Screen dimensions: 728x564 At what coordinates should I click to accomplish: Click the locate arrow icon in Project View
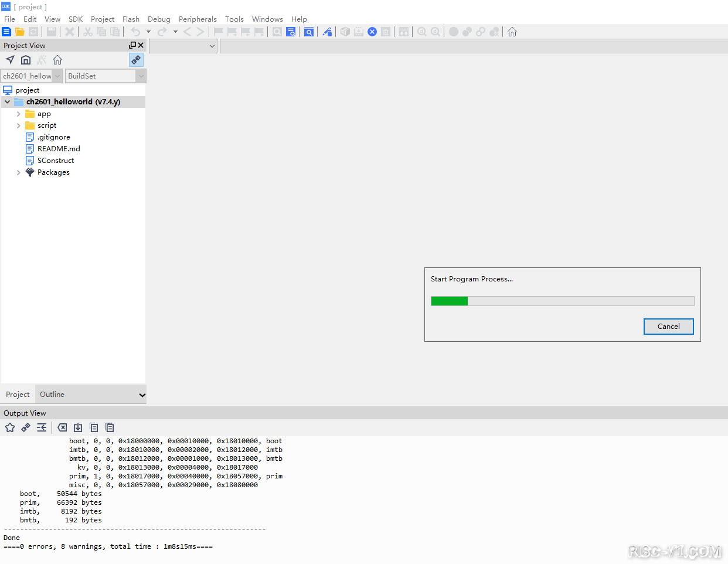10,60
